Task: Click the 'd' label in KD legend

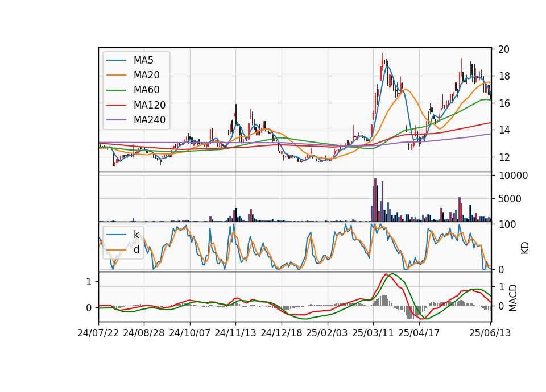Action: point(136,249)
